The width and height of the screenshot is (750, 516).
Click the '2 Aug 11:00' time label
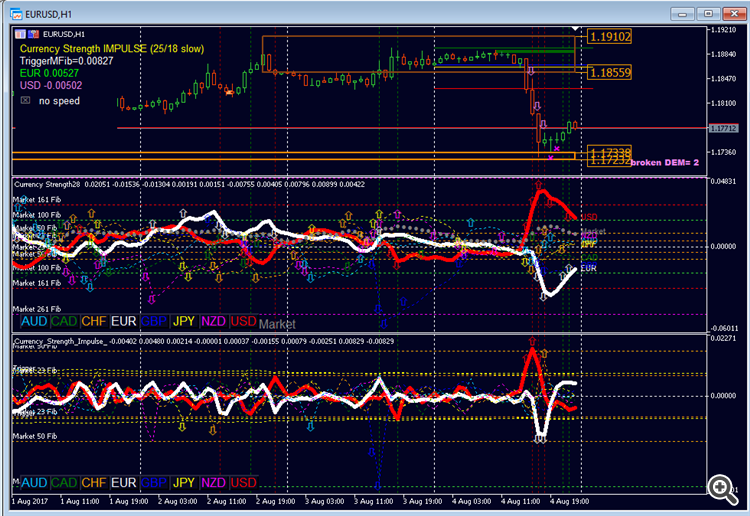(226, 501)
